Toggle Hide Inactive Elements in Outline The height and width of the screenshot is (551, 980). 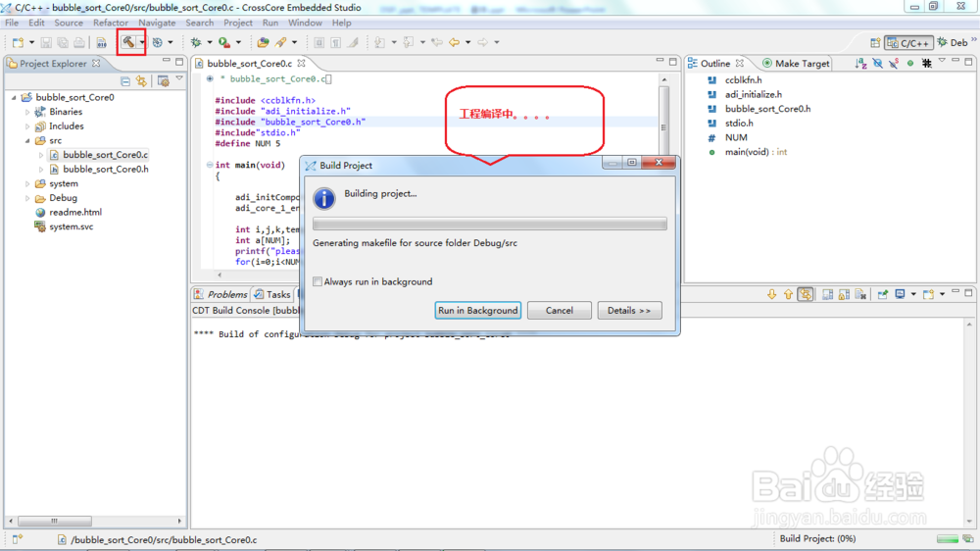pos(926,63)
